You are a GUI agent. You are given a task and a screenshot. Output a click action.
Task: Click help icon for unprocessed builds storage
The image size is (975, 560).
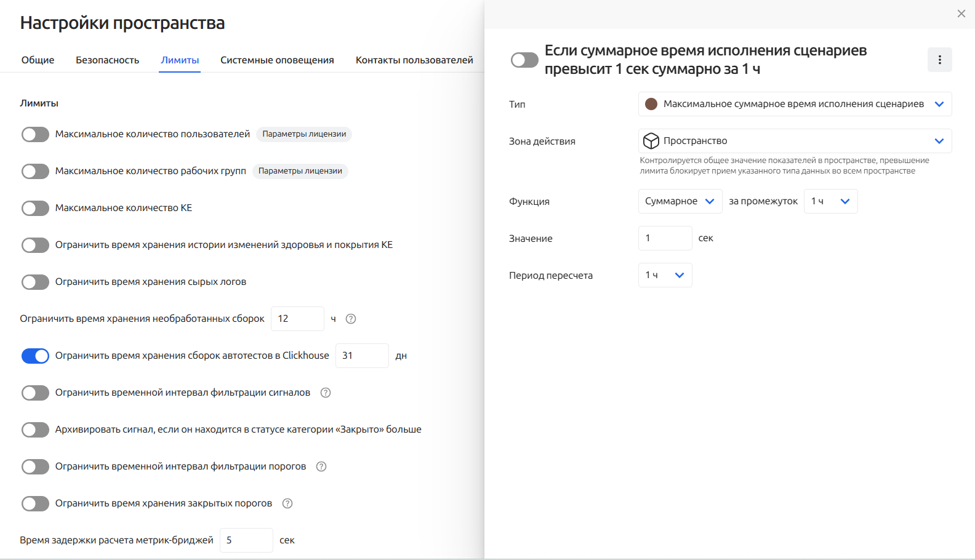pos(351,319)
